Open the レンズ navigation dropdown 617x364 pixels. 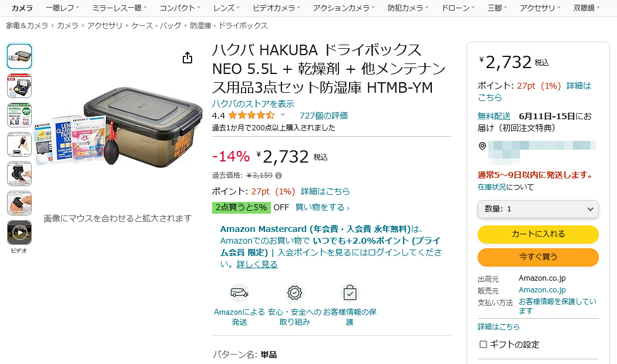click(226, 8)
